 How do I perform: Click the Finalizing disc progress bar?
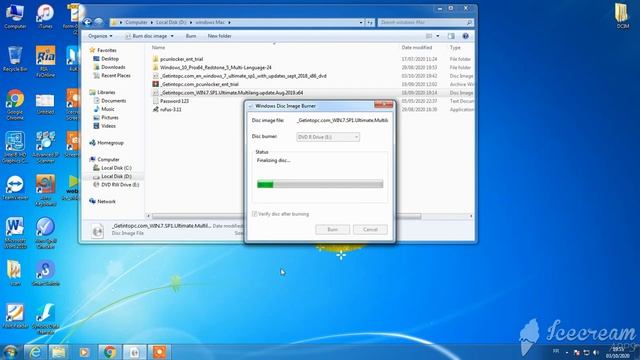pyautogui.click(x=320, y=184)
